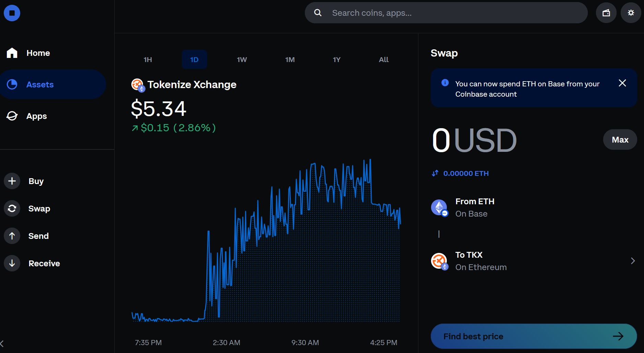Click the Swap label in sidebar
Screen dimensions: 644x353
click(x=39, y=209)
